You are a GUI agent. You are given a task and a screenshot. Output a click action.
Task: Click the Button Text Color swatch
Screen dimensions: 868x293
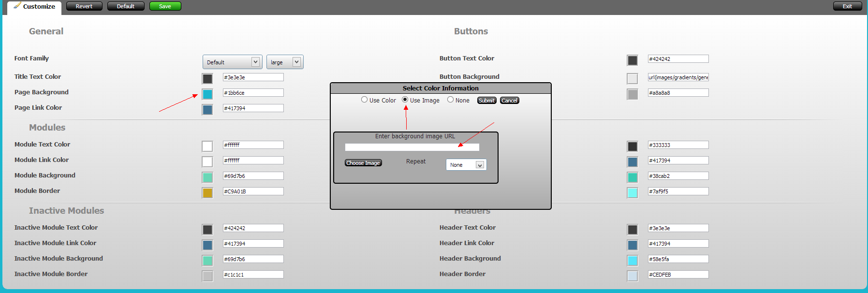coord(633,60)
